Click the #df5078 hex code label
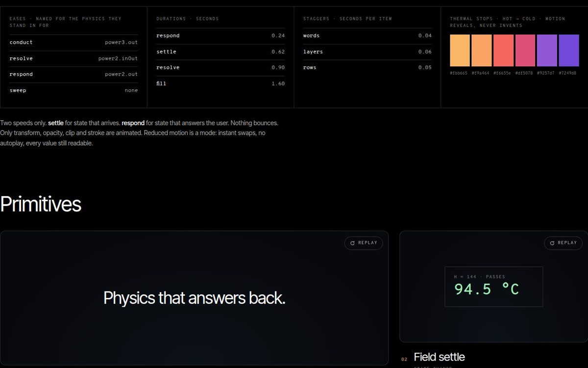The width and height of the screenshot is (588, 368). pos(524,73)
